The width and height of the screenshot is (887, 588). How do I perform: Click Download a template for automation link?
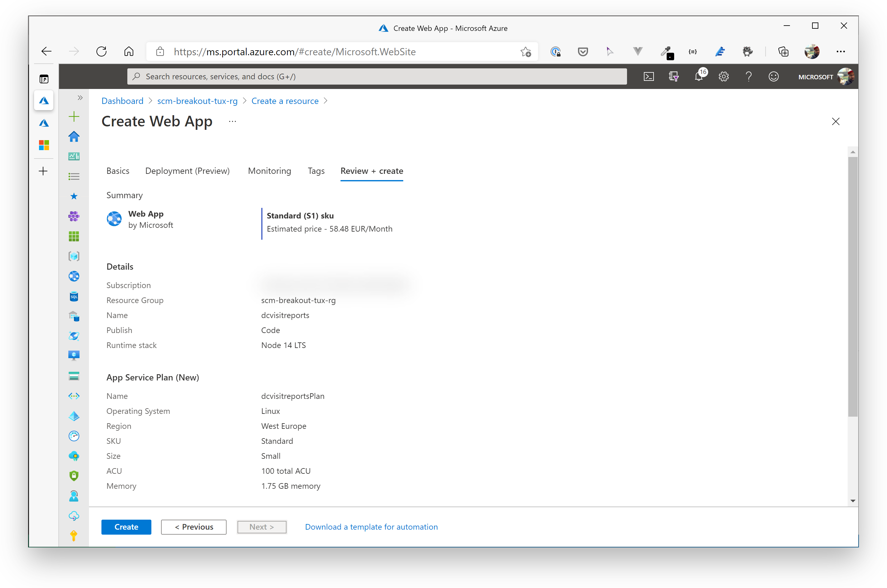[371, 527]
